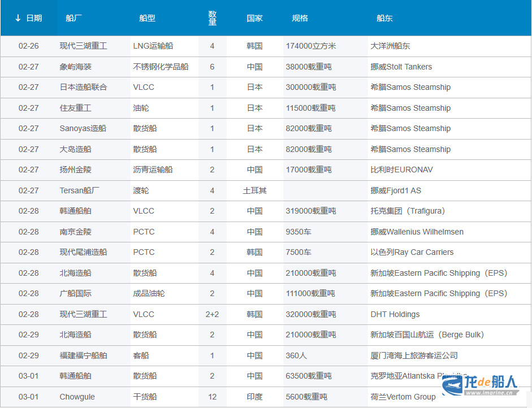This screenshot has width=532, height=408.
Task: Click 现代三湖重工 in the 02-26 row
Action: pyautogui.click(x=84, y=46)
